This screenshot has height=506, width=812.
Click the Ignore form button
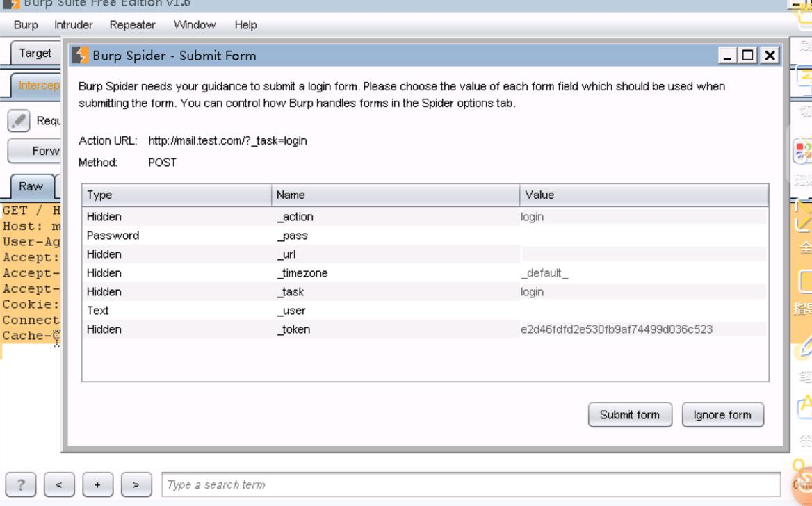pyautogui.click(x=722, y=415)
